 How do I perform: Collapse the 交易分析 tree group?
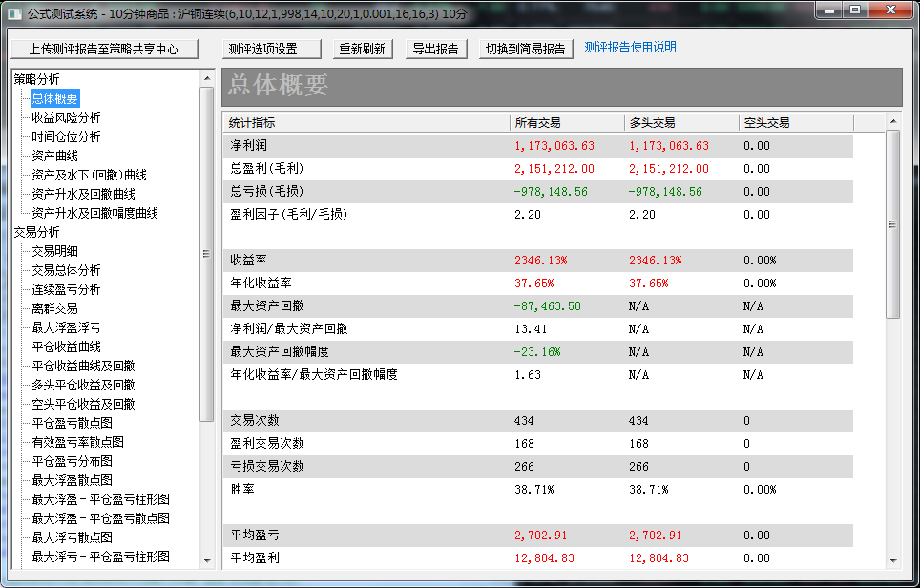[x=36, y=232]
